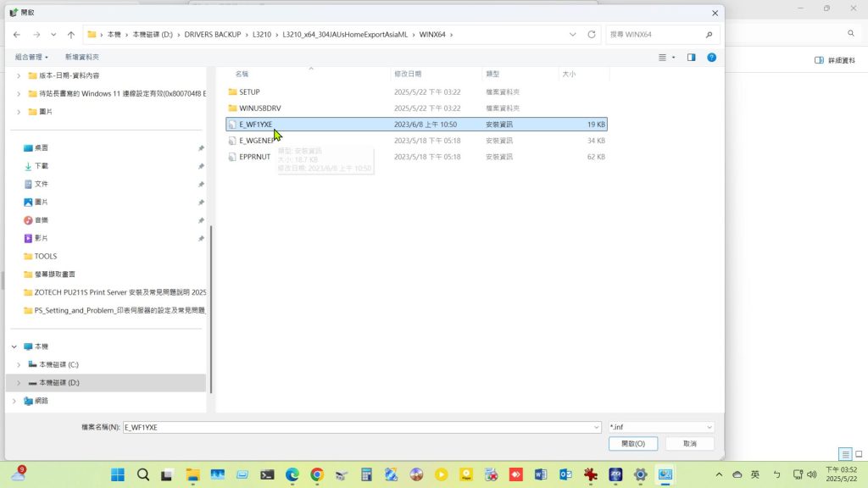This screenshot has width=868, height=488.
Task: Click the Back navigation arrow
Action: (17, 35)
